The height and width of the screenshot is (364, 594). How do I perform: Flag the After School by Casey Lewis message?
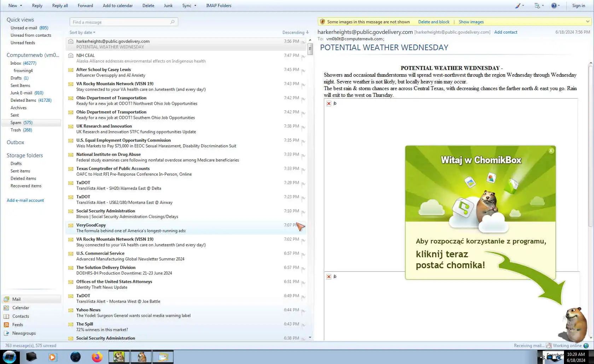pyautogui.click(x=303, y=71)
